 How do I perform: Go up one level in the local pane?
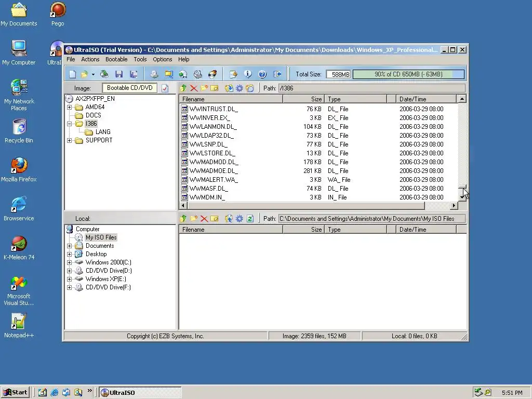183,219
